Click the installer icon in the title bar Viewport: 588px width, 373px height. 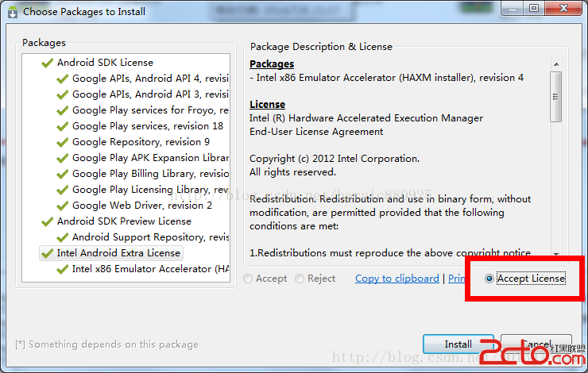(x=13, y=12)
